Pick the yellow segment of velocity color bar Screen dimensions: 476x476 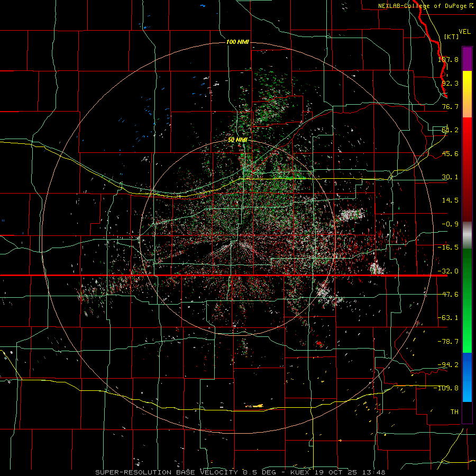(x=467, y=82)
